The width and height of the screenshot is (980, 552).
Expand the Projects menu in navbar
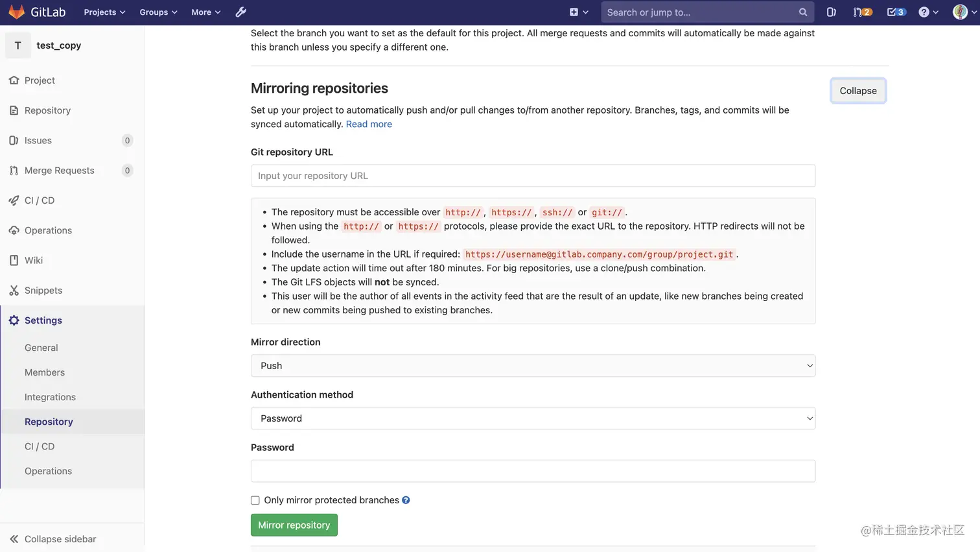click(x=104, y=12)
